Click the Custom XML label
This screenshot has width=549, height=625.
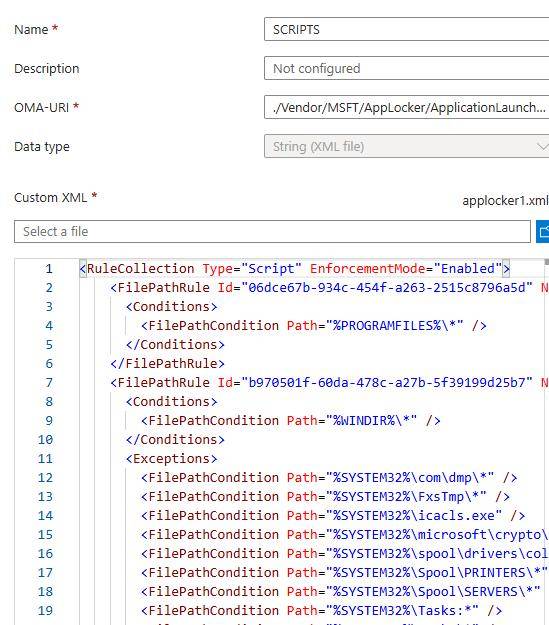(51, 198)
